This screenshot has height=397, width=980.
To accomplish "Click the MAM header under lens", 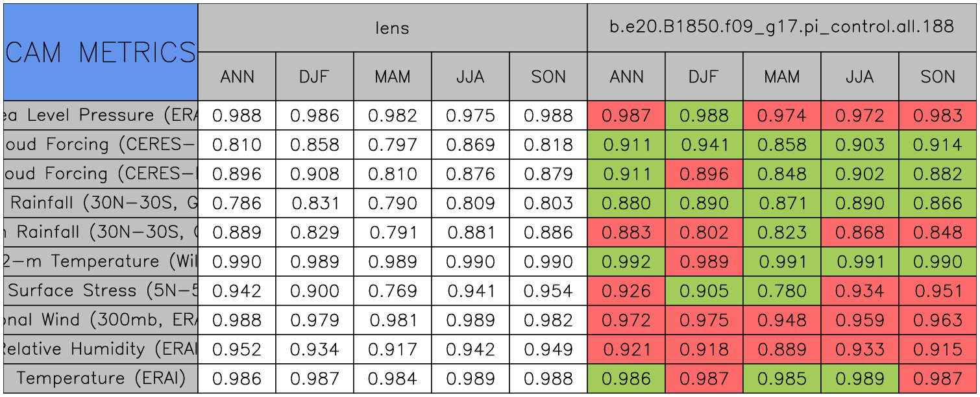I will point(392,77).
